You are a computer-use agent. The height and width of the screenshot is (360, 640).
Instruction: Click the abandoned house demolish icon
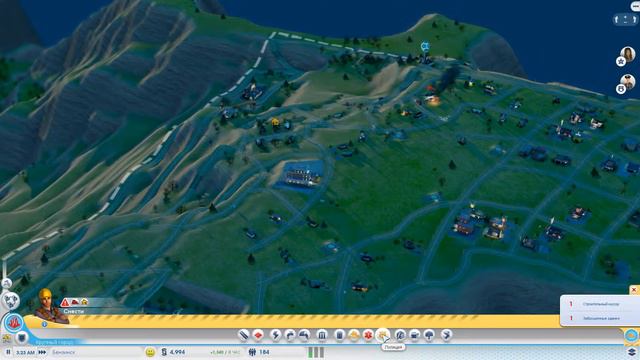click(84, 302)
